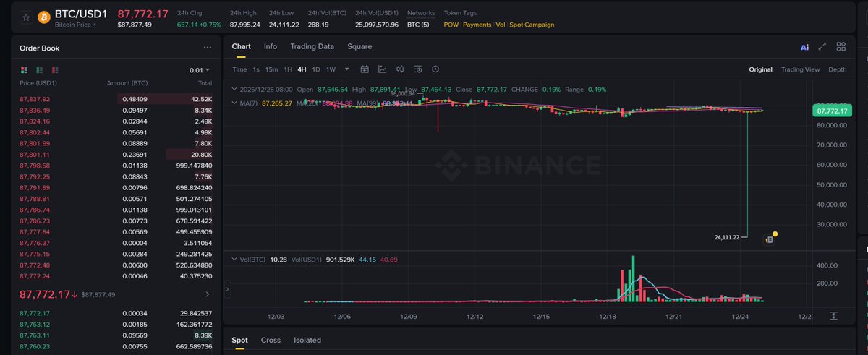Click the sell order price 87,837.92
The height and width of the screenshot is (355, 868).
(x=35, y=99)
